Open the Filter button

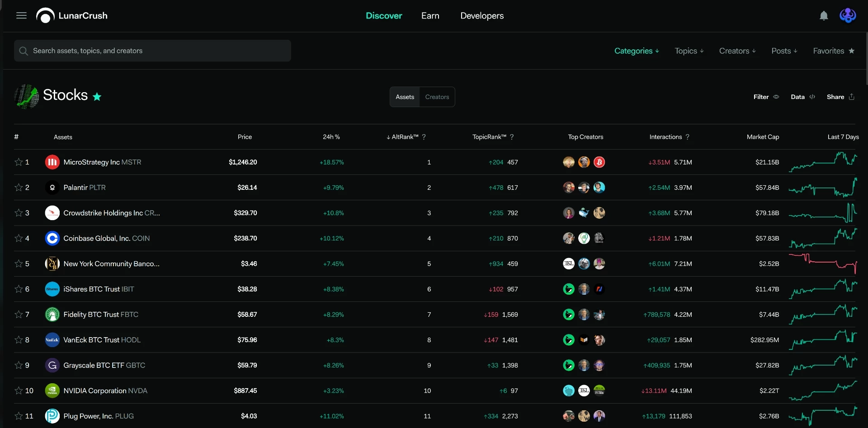766,97
